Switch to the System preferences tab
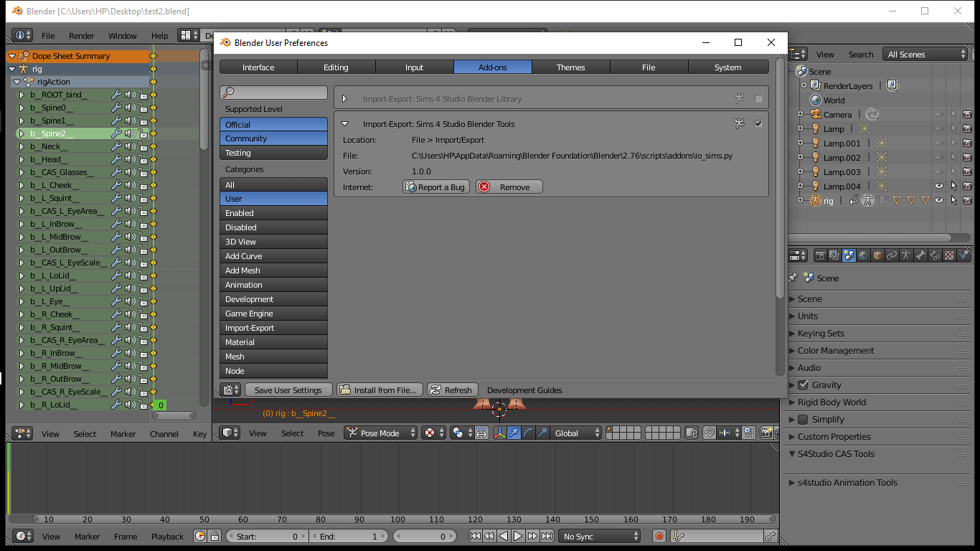Screen dimensions: 980x551 (x=727, y=67)
